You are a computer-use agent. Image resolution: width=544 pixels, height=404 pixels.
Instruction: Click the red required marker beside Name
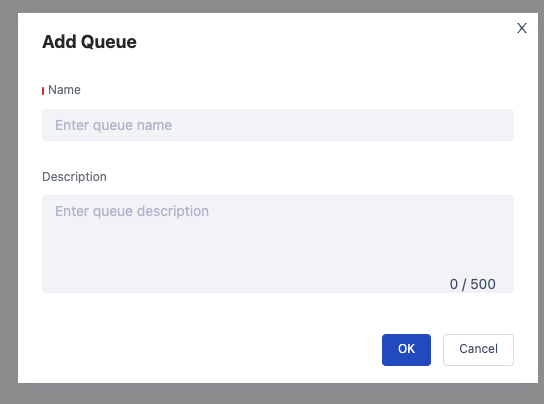point(43,91)
